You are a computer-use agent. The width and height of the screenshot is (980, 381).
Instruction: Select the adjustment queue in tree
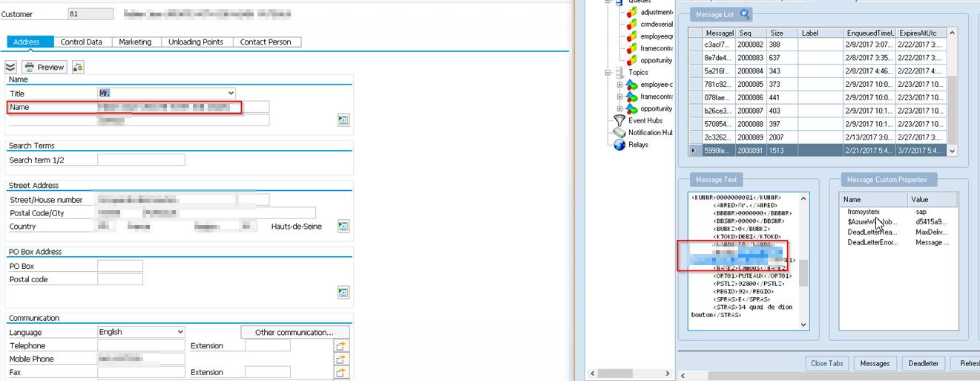650,13
